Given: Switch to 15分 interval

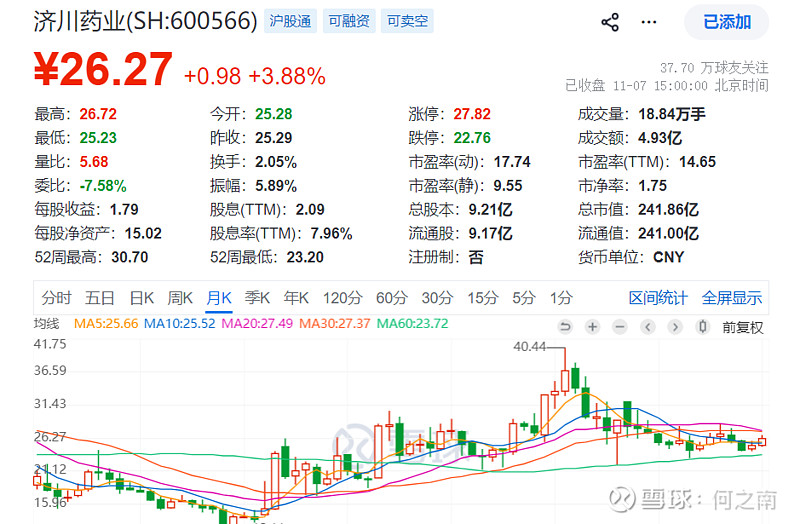Looking at the screenshot, I should (x=483, y=297).
